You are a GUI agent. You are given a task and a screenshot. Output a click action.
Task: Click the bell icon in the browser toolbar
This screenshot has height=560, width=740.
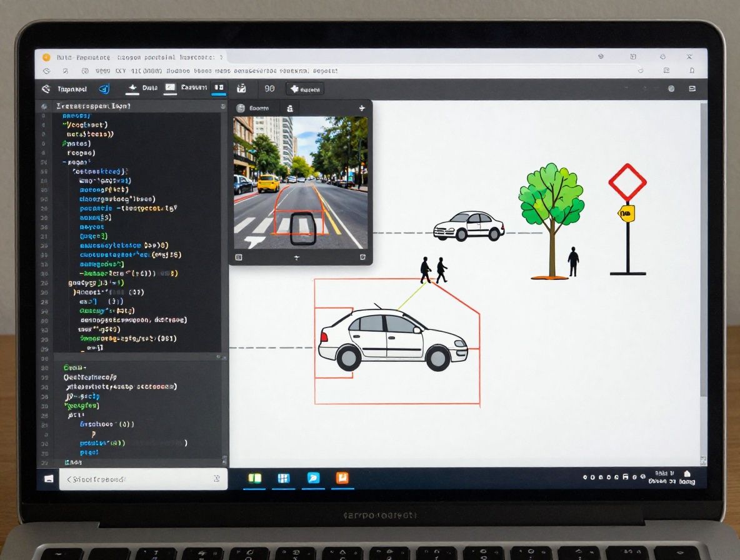[x=691, y=71]
